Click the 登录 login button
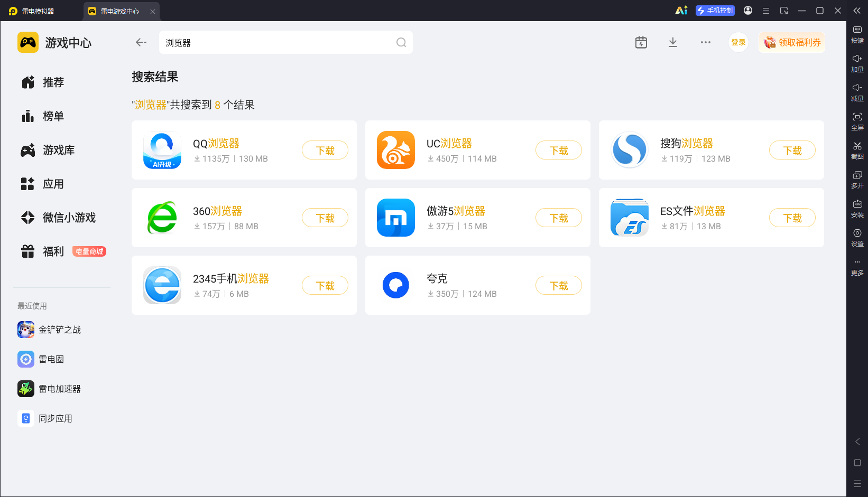868x497 pixels. [x=738, y=42]
